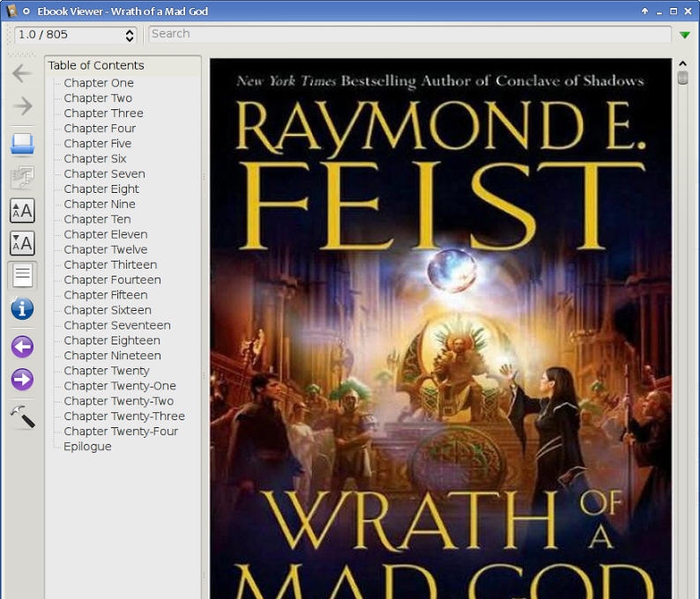Close the Ebook Viewer window
Image resolution: width=700 pixels, height=599 pixels.
point(688,11)
